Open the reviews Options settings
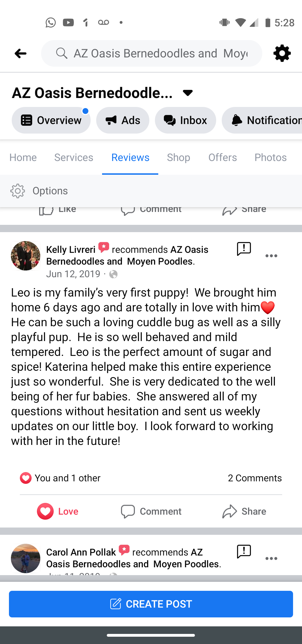The image size is (302, 644). [39, 191]
